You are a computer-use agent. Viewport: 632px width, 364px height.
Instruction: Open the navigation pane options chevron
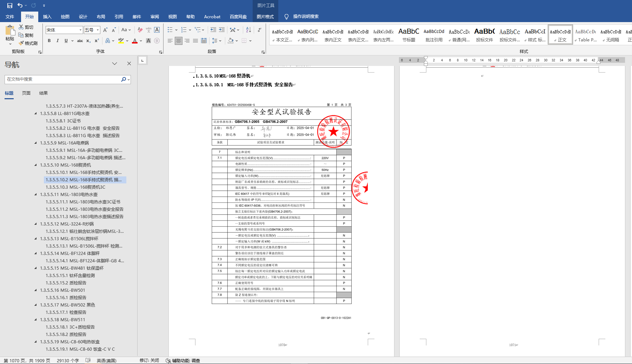pyautogui.click(x=114, y=64)
